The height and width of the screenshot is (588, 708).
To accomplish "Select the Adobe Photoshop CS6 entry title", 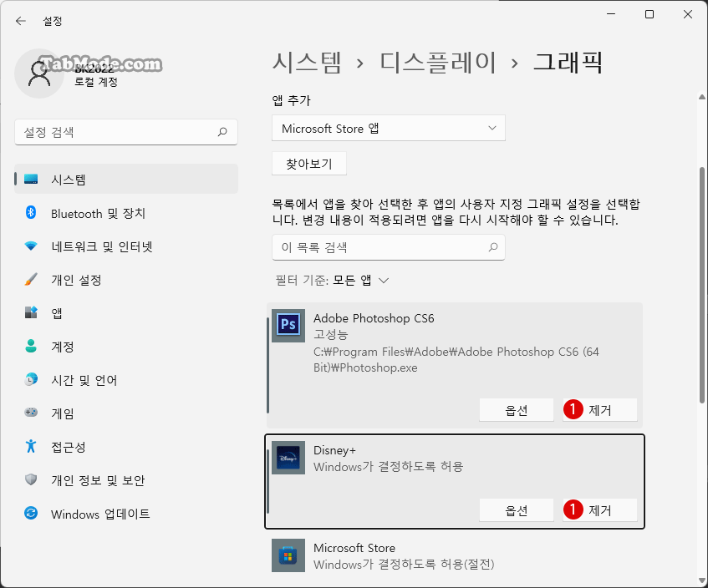I will [x=374, y=318].
